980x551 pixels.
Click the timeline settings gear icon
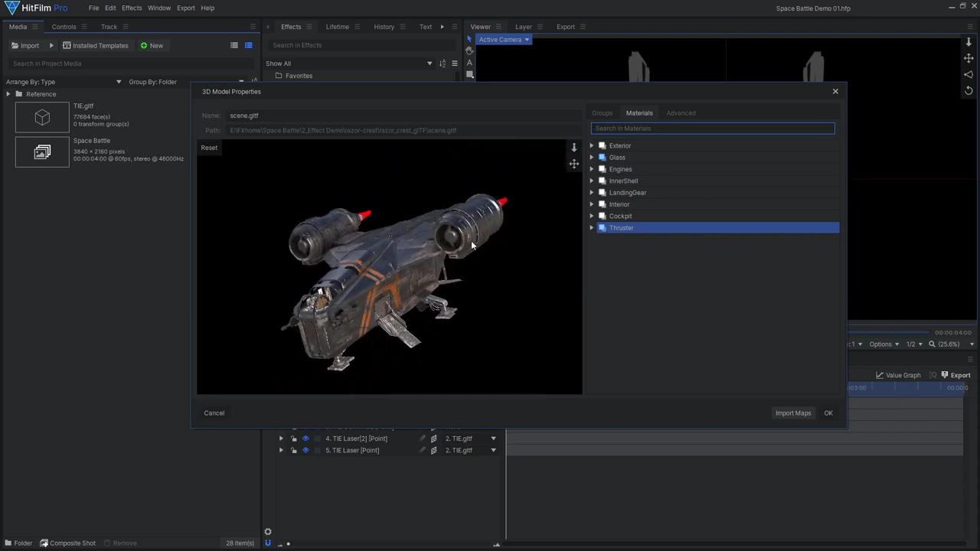[268, 532]
